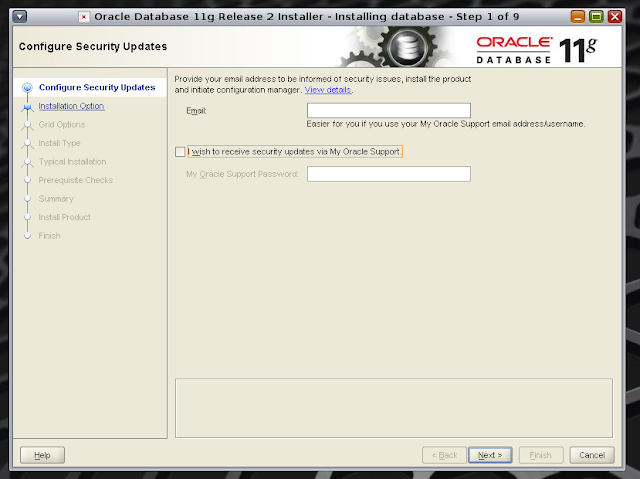Screen dimensions: 640x479
Task: Click the 'Configure Security Updates' page heading
Action: [93, 47]
